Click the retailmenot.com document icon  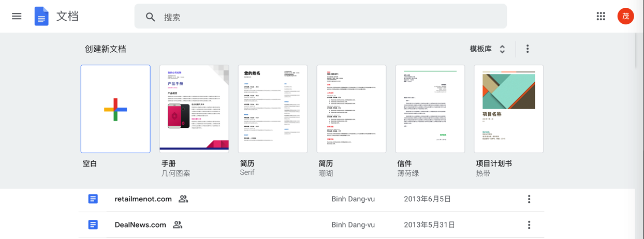93,199
